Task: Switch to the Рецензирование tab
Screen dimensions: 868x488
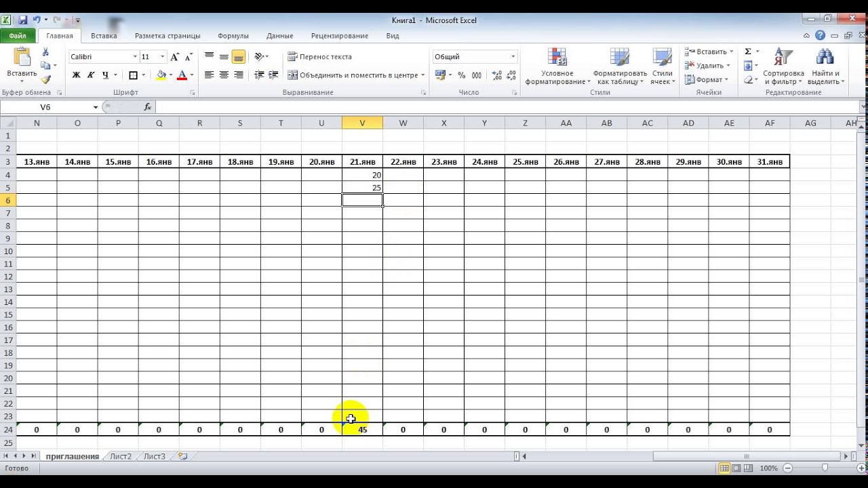Action: tap(339, 35)
